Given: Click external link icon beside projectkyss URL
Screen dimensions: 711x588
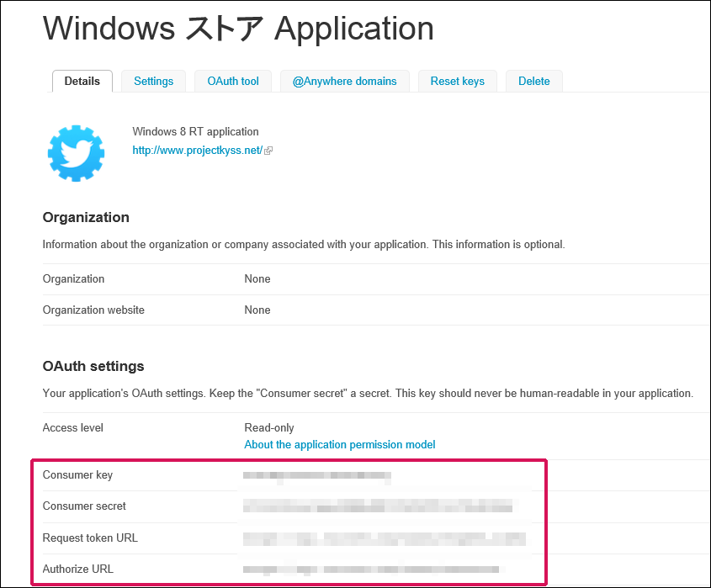Looking at the screenshot, I should tap(268, 151).
